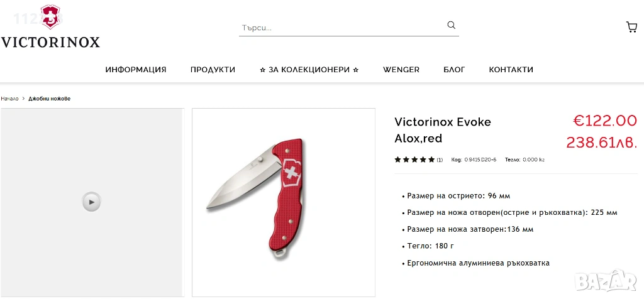Follow the Джобни ножове breadcrumb link
This screenshot has width=644, height=299.
49,99
